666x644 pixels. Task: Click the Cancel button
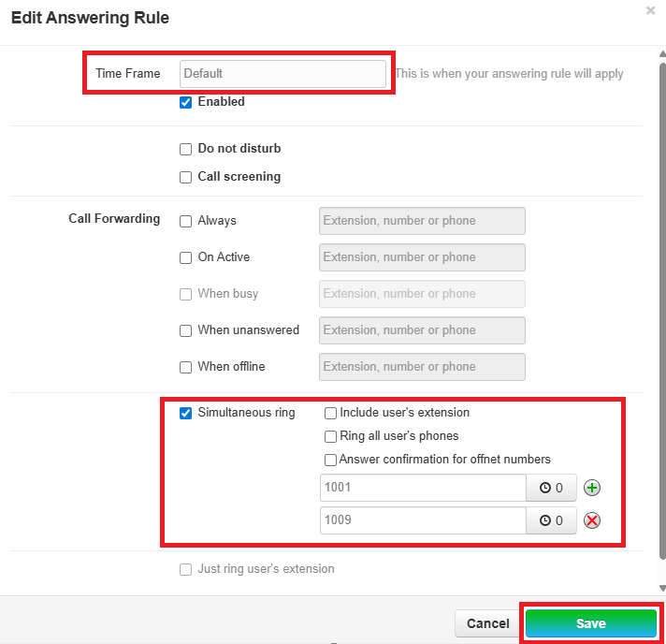tap(487, 623)
